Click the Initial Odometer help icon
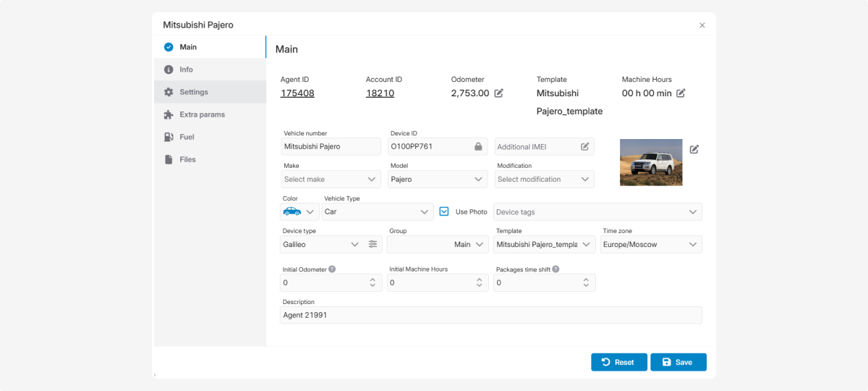868x391 pixels. [x=332, y=269]
